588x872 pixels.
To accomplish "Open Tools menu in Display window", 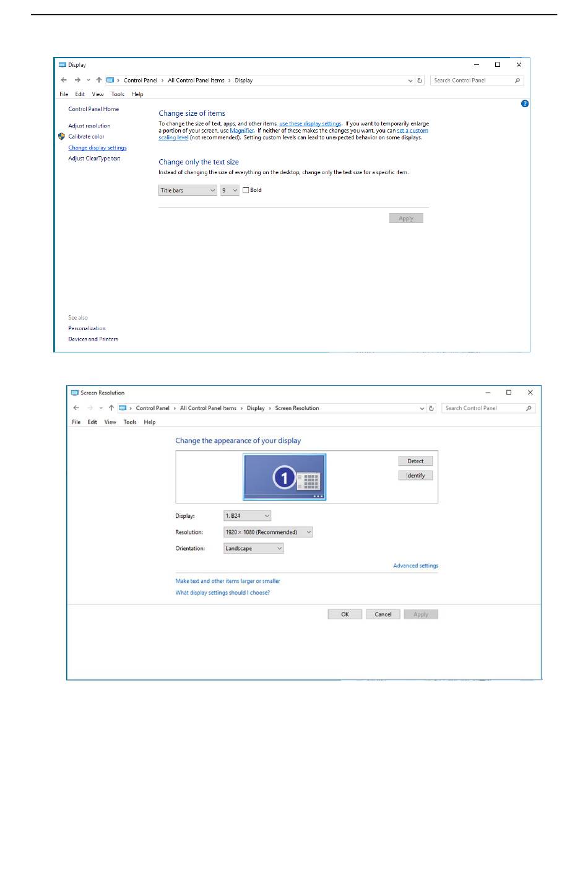I will pyautogui.click(x=118, y=94).
